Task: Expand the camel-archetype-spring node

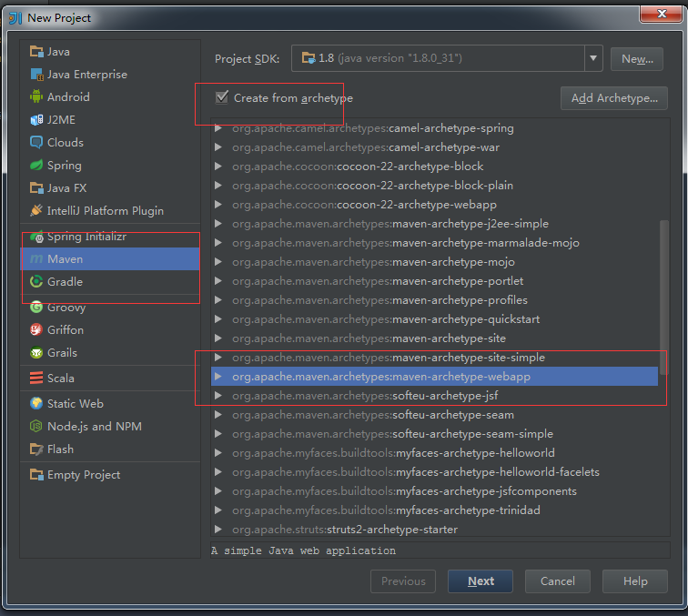Action: pos(218,128)
